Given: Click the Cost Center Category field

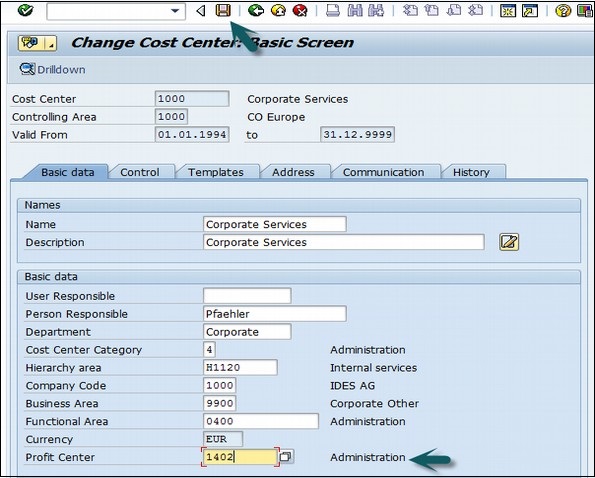Looking at the screenshot, I should (209, 349).
